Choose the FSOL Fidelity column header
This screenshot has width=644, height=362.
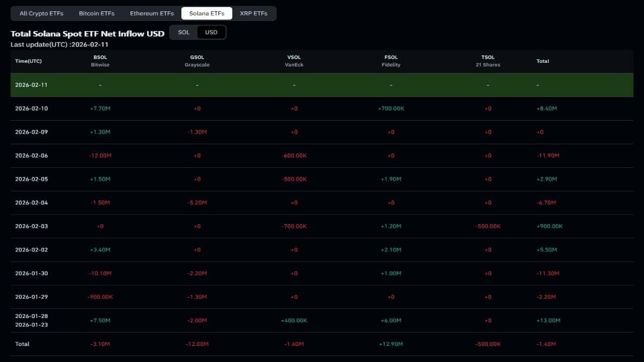pyautogui.click(x=391, y=61)
